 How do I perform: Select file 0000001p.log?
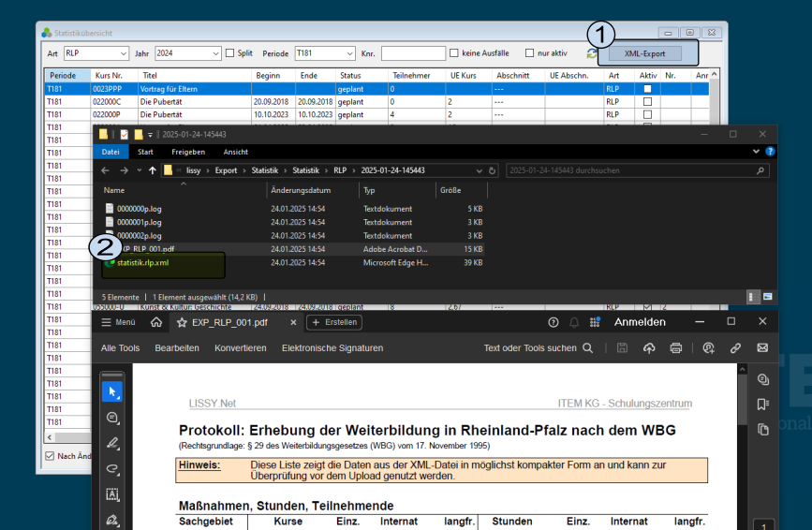[x=139, y=223]
